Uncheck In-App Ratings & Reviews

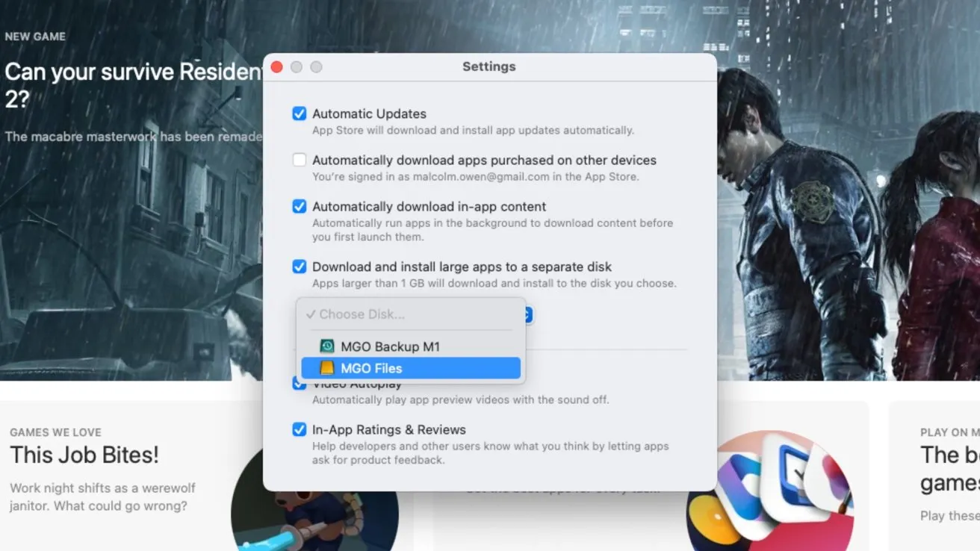(300, 430)
